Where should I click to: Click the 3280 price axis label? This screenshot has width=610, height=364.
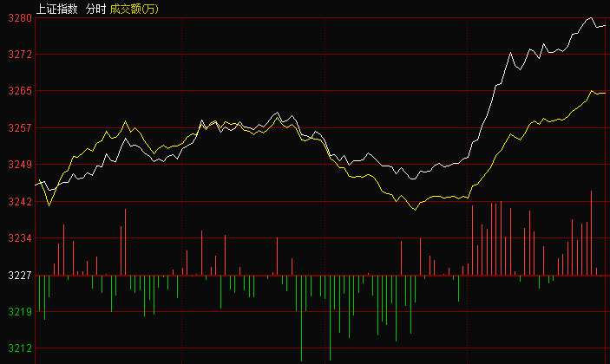[x=20, y=18]
